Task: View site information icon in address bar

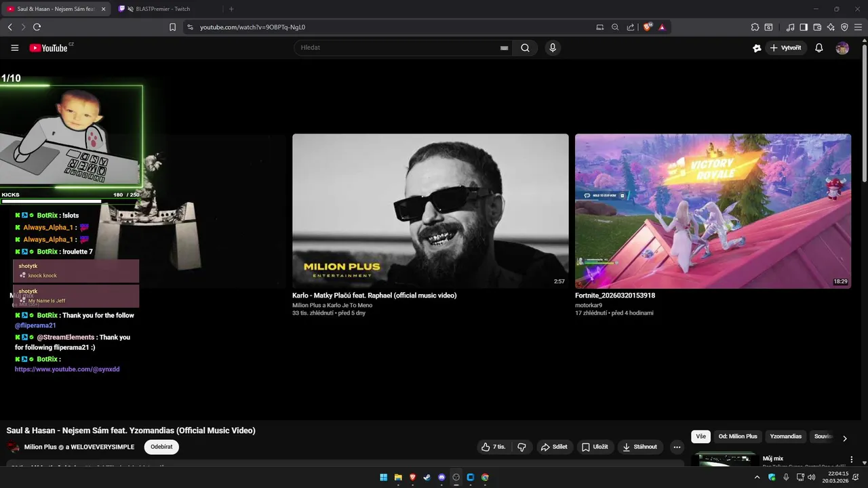Action: click(x=190, y=27)
